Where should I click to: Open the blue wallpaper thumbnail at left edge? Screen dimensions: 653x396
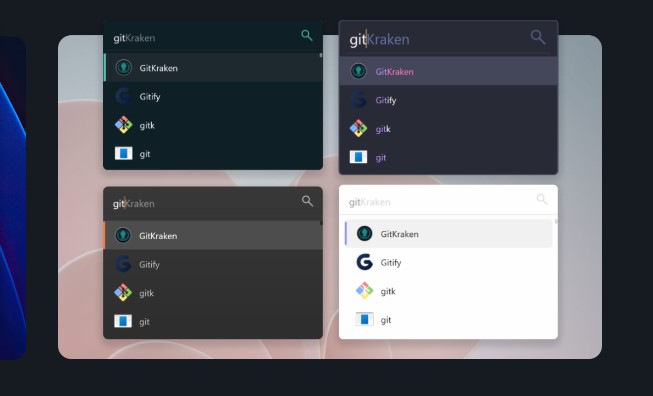coord(12,198)
